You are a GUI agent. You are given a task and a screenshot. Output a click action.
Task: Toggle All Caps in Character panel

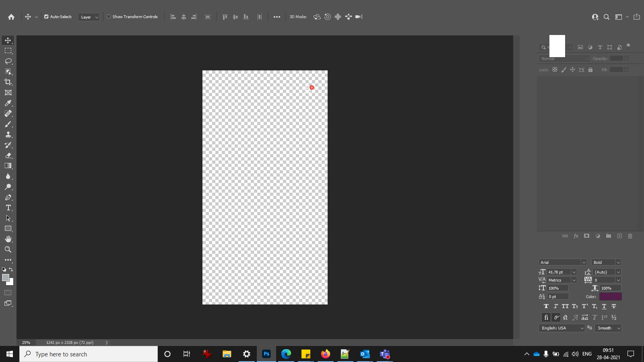pyautogui.click(x=566, y=306)
